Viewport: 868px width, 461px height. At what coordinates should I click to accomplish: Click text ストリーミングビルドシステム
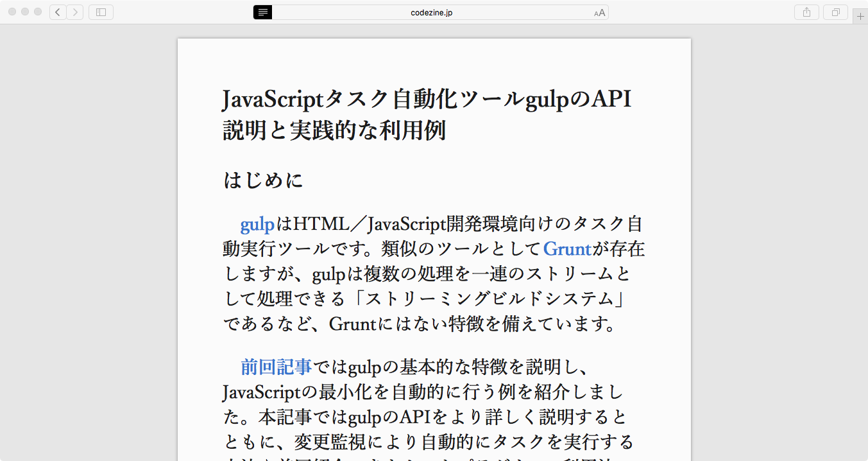pyautogui.click(x=489, y=299)
